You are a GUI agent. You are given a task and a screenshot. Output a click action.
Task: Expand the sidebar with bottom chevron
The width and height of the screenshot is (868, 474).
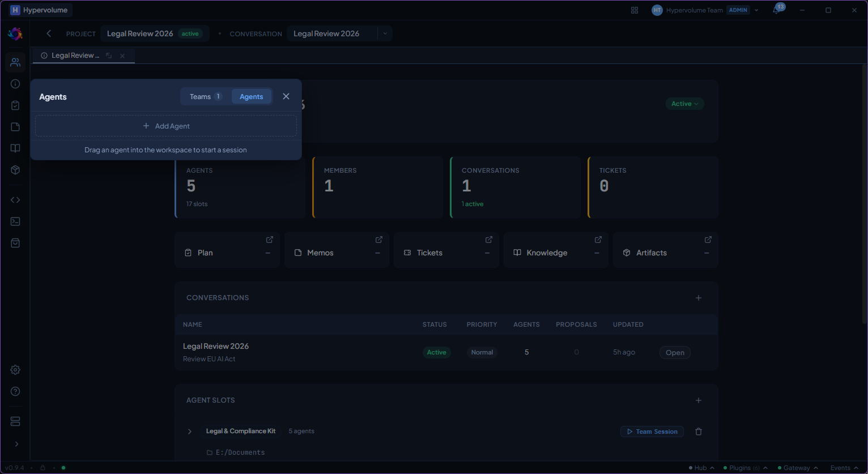click(15, 444)
